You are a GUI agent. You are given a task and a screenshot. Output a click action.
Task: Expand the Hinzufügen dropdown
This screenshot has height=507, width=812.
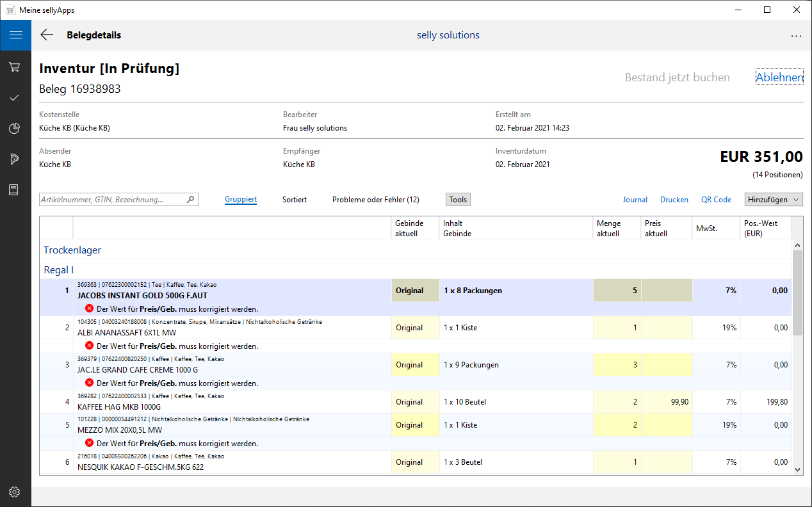click(774, 200)
